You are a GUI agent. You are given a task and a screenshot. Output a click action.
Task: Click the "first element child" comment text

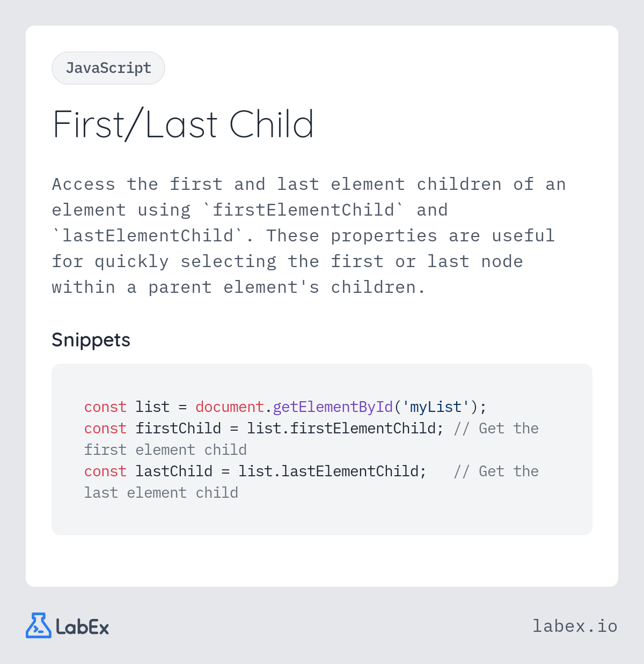[x=165, y=450]
